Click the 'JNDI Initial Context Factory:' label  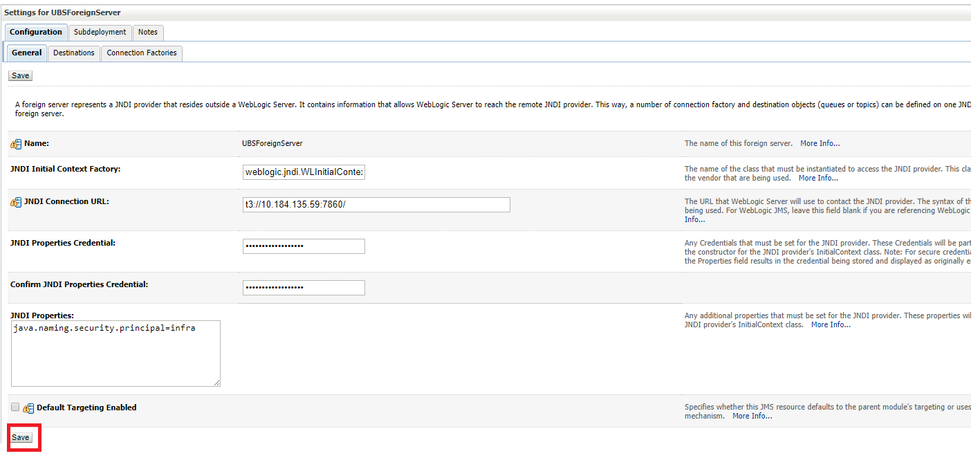click(x=66, y=169)
